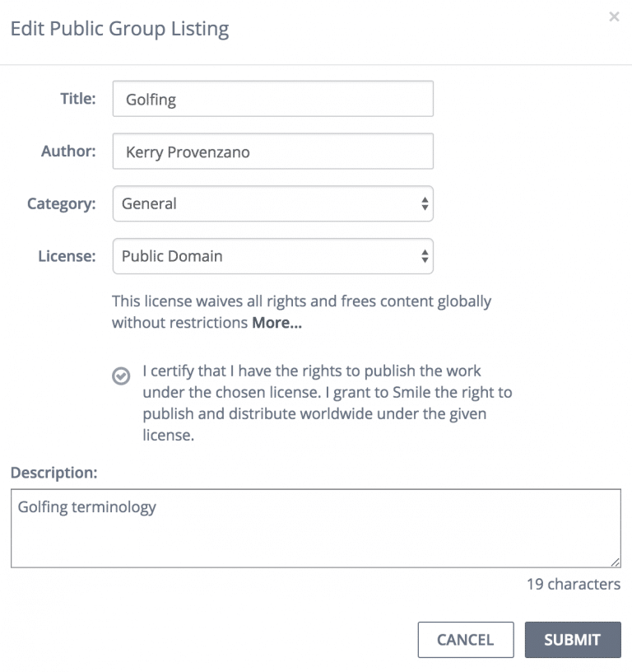Screen dimensions: 632x672
Task: Select the Author field with Kerry Provenzano
Action: pos(272,151)
